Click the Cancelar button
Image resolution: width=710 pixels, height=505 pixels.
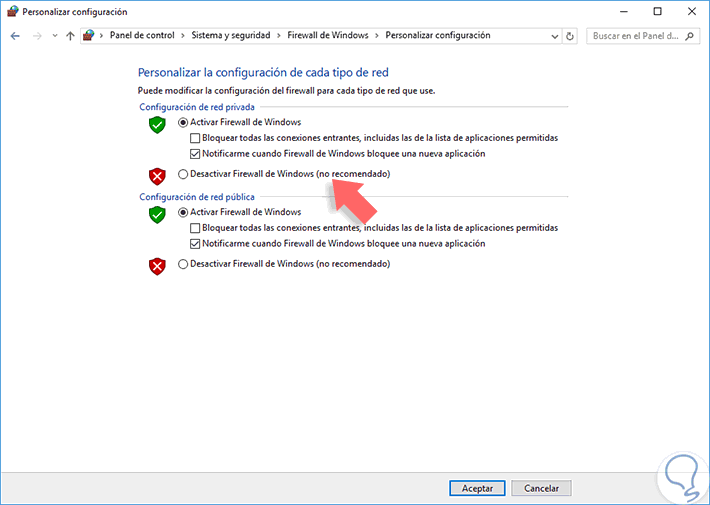[x=542, y=488]
